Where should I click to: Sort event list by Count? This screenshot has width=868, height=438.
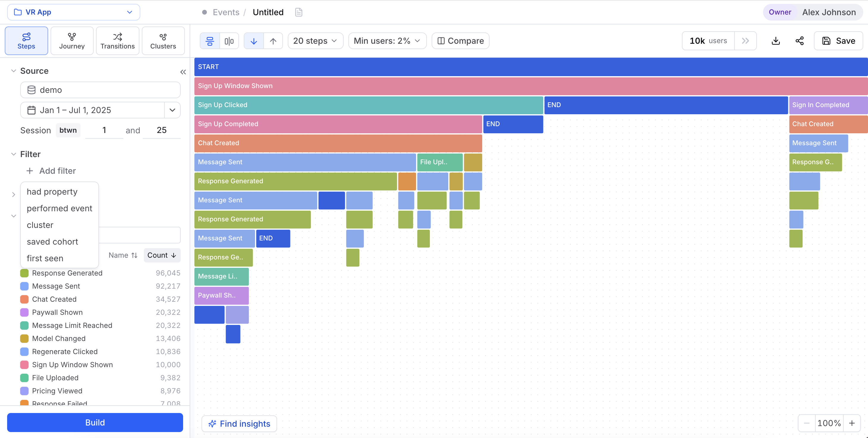162,255
